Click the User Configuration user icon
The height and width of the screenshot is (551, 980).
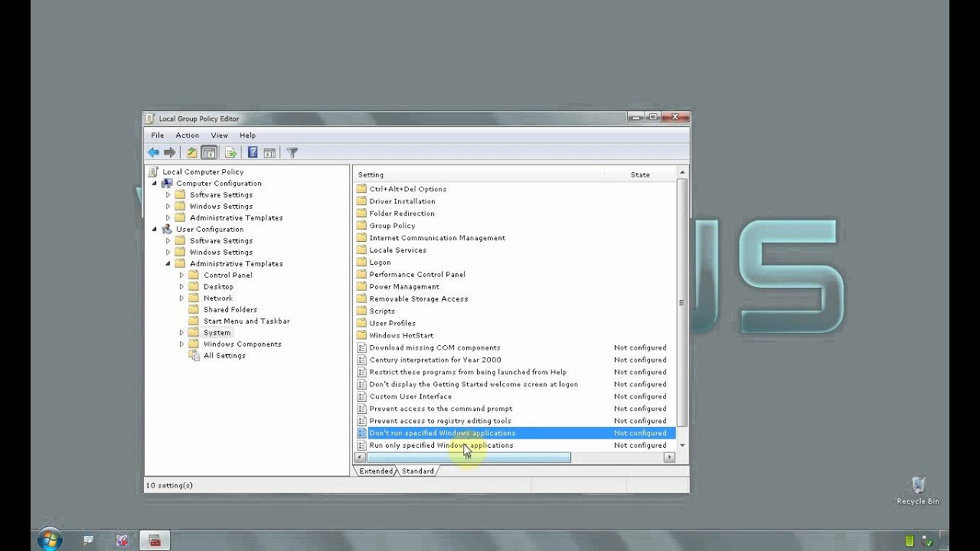click(167, 229)
